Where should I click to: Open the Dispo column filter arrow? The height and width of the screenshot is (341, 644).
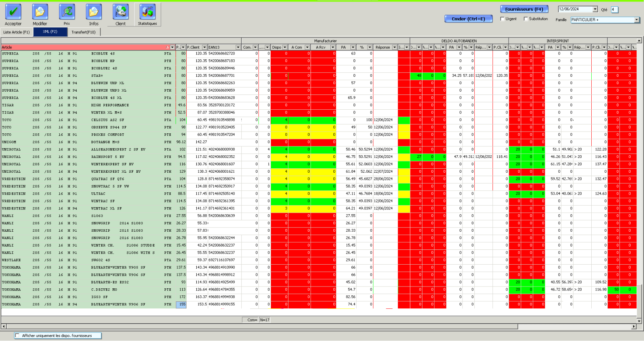[285, 47]
